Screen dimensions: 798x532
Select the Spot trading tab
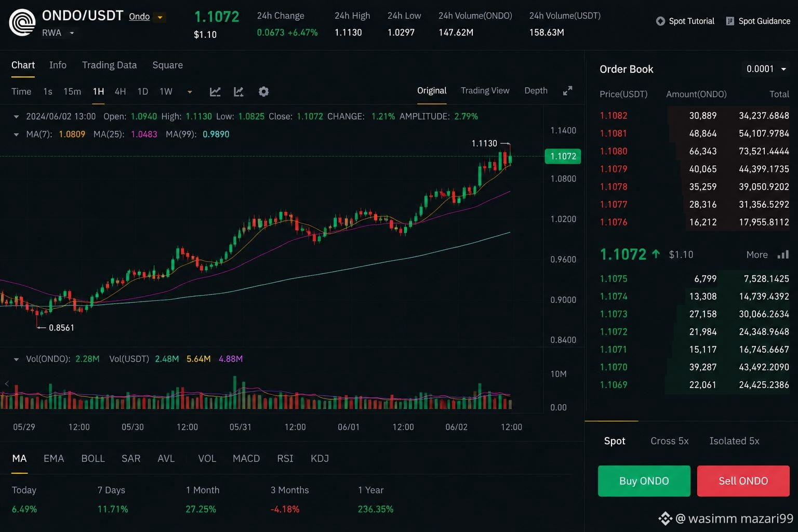point(614,441)
